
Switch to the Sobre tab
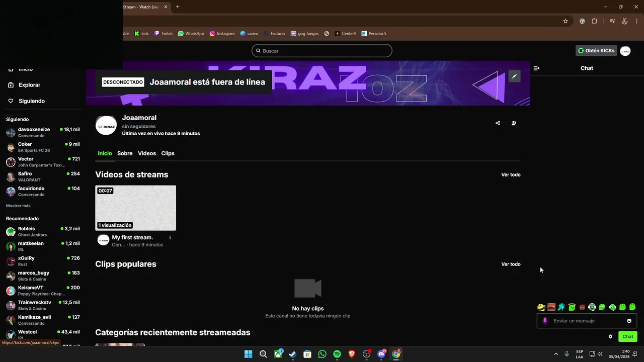click(x=125, y=153)
